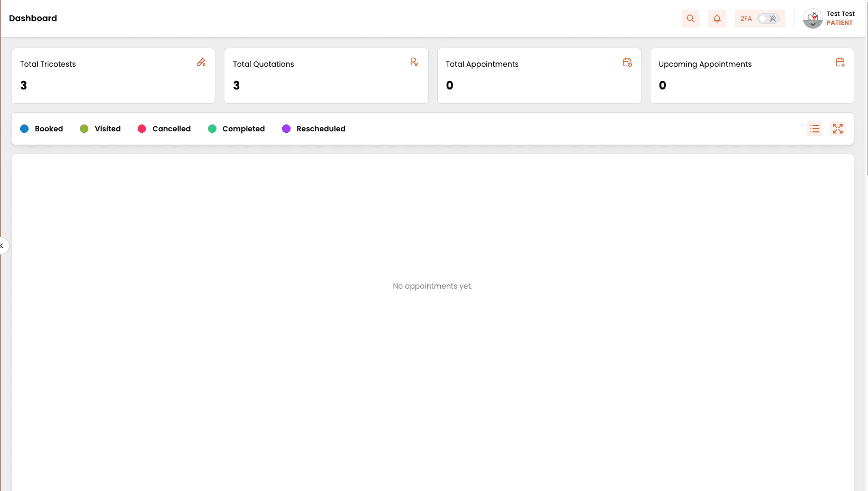Toggle the Visited status filter

tap(100, 129)
